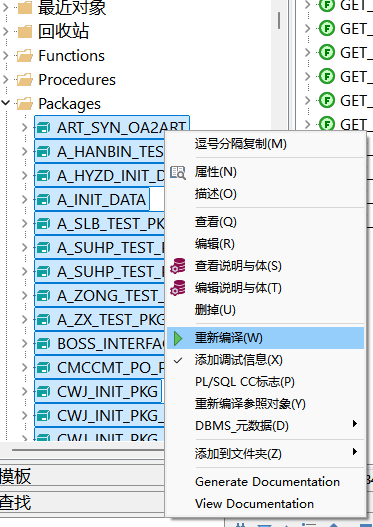Select 描述(O) in the context menu
This screenshot has height=527, width=373.
tap(265, 194)
